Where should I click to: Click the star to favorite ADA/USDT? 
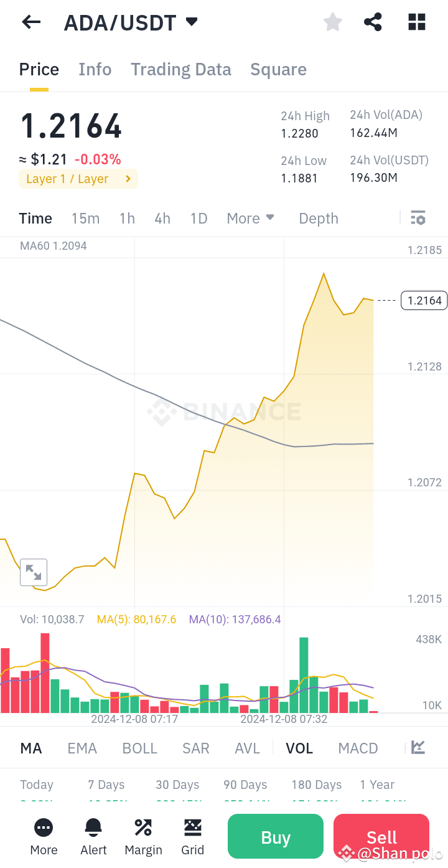(332, 22)
